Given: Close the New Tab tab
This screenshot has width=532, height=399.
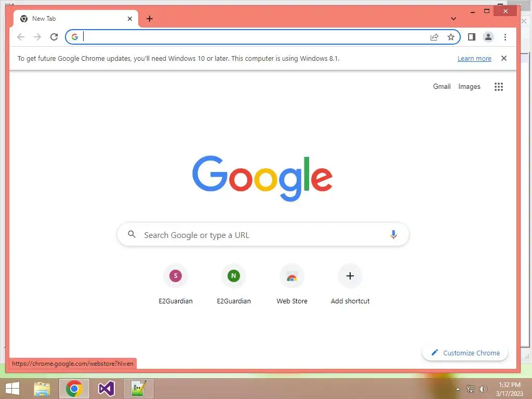Looking at the screenshot, I should tap(129, 19).
